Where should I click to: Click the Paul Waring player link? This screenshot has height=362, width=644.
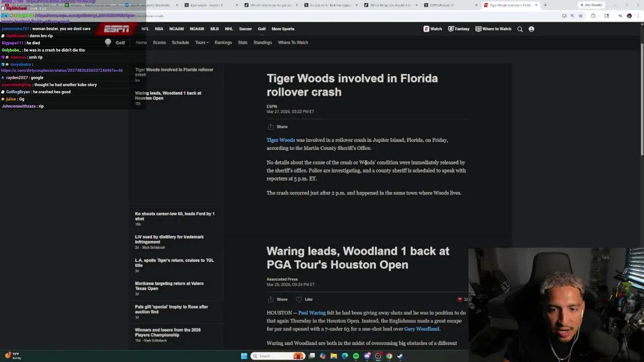point(311,313)
